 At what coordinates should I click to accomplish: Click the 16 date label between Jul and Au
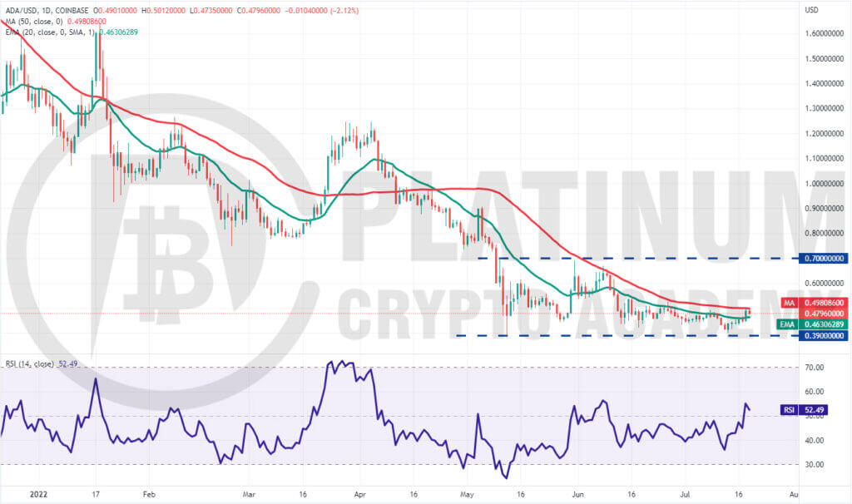coord(739,495)
